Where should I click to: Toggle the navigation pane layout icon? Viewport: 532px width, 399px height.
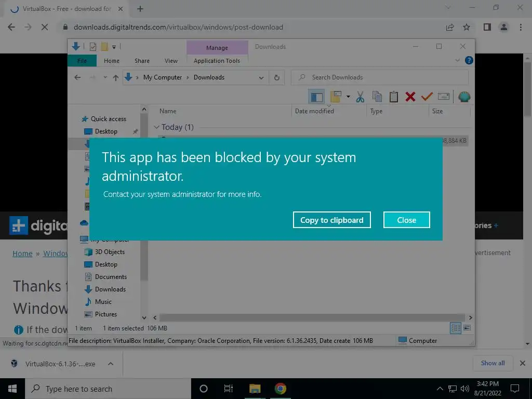point(316,97)
